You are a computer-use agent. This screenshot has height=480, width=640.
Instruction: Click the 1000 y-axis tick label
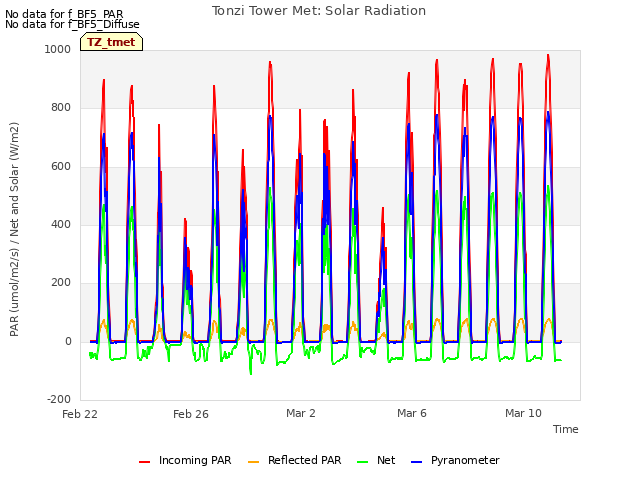(x=58, y=49)
